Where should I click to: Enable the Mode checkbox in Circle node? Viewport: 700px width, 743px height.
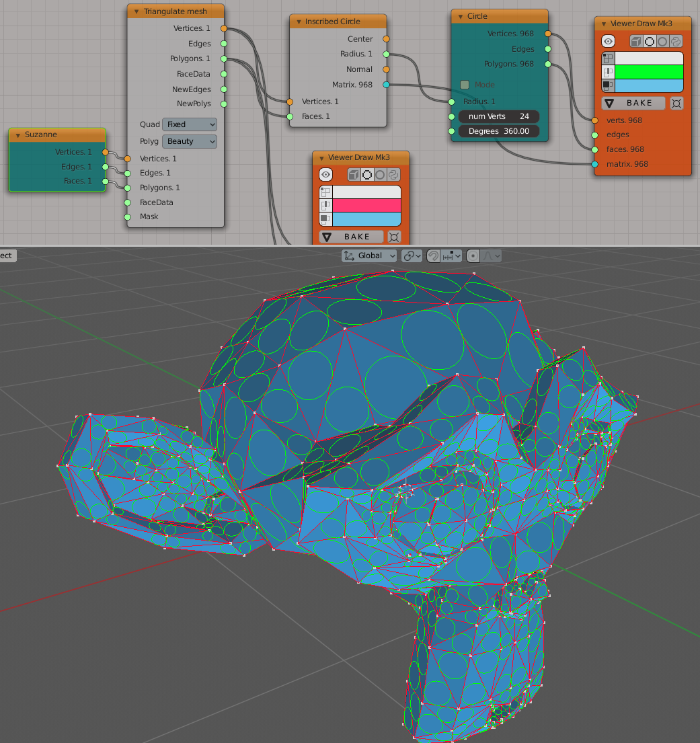465,85
